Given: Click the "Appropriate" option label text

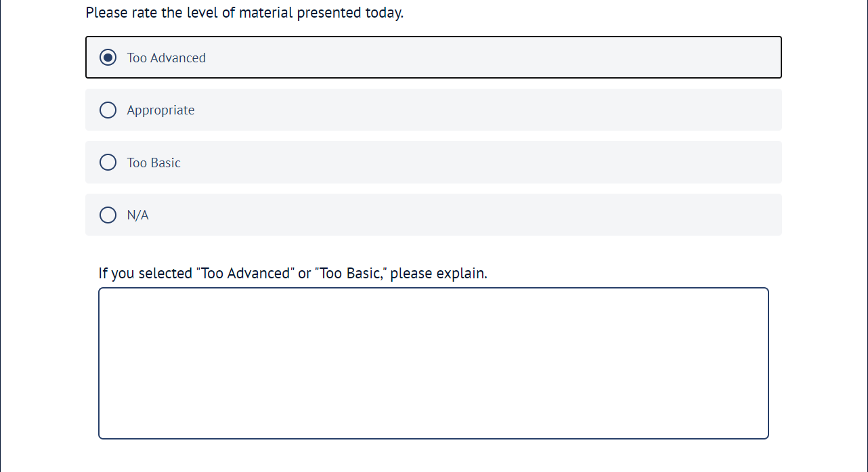Looking at the screenshot, I should click(x=160, y=110).
